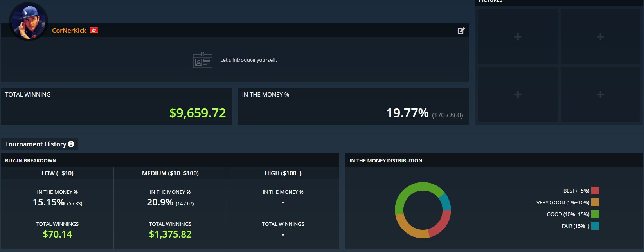Screen dimensions: 644x252
Task: Click the BEST (~5%) legend label
Action: [x=576, y=191]
